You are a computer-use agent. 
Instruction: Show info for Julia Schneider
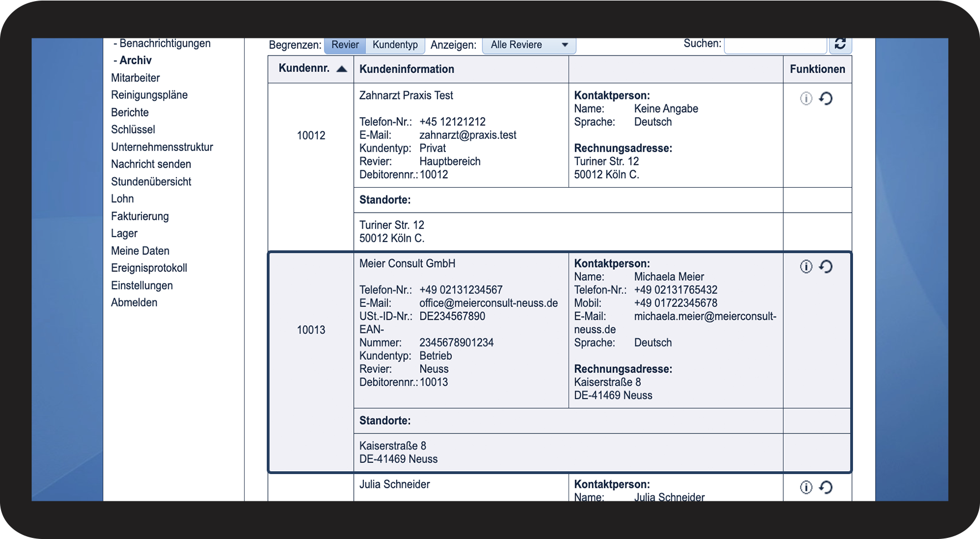pos(806,487)
